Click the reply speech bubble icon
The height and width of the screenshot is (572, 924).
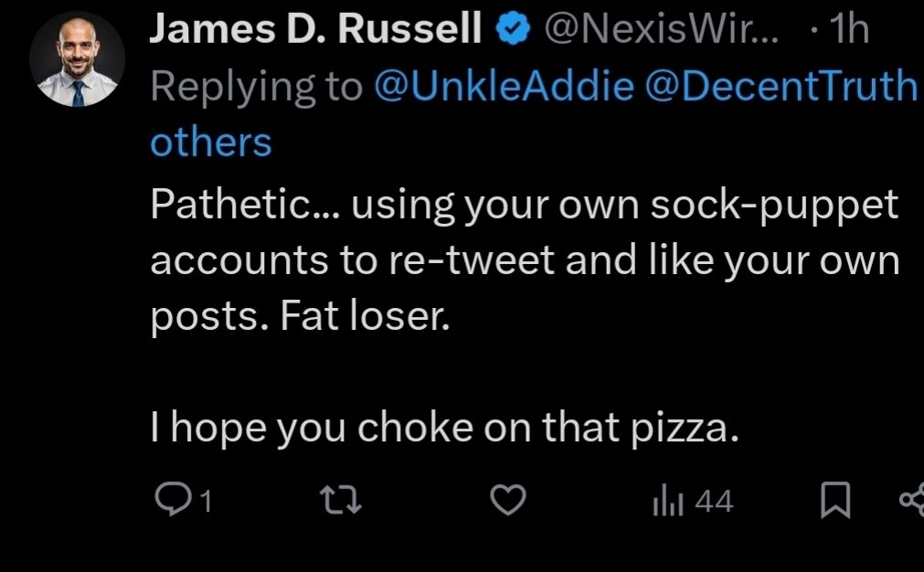tap(170, 501)
